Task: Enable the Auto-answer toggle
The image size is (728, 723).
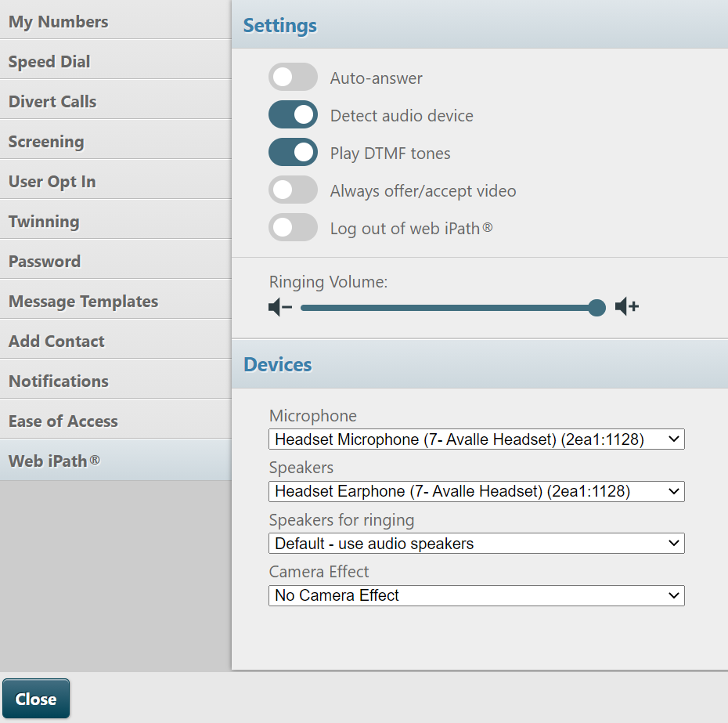Action: coord(293,77)
